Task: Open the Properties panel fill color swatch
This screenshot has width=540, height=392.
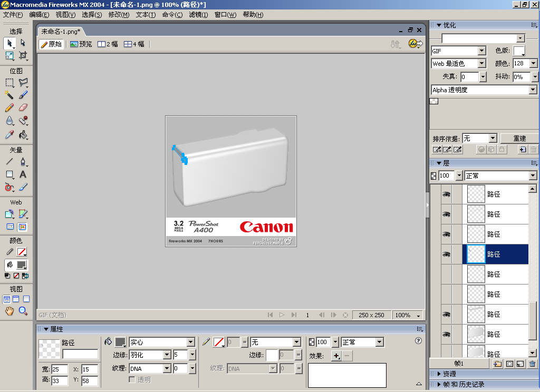Action: [120, 342]
